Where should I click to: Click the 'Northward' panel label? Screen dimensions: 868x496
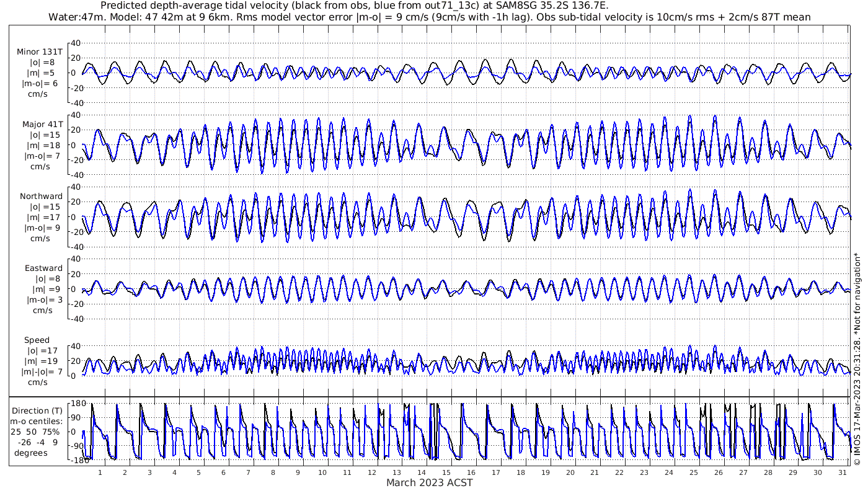pos(42,196)
